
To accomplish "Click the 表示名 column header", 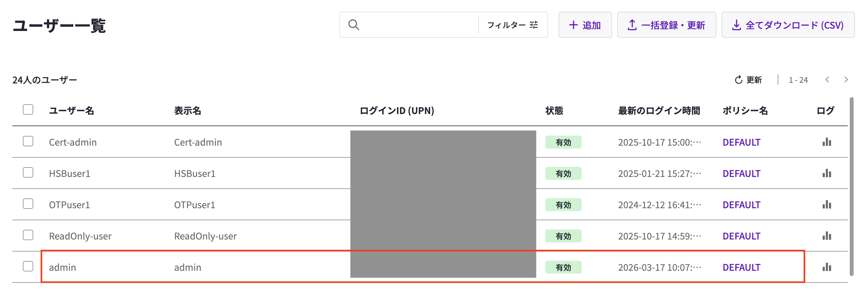I will click(188, 111).
